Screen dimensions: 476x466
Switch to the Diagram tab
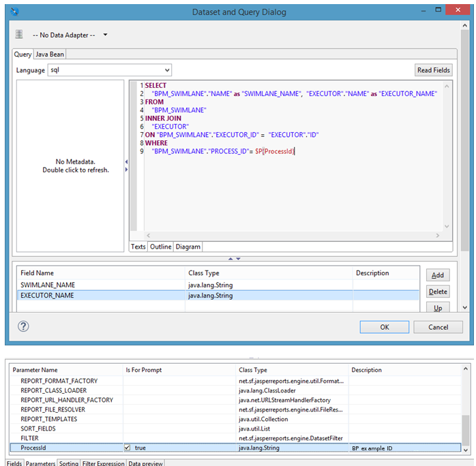pos(188,247)
